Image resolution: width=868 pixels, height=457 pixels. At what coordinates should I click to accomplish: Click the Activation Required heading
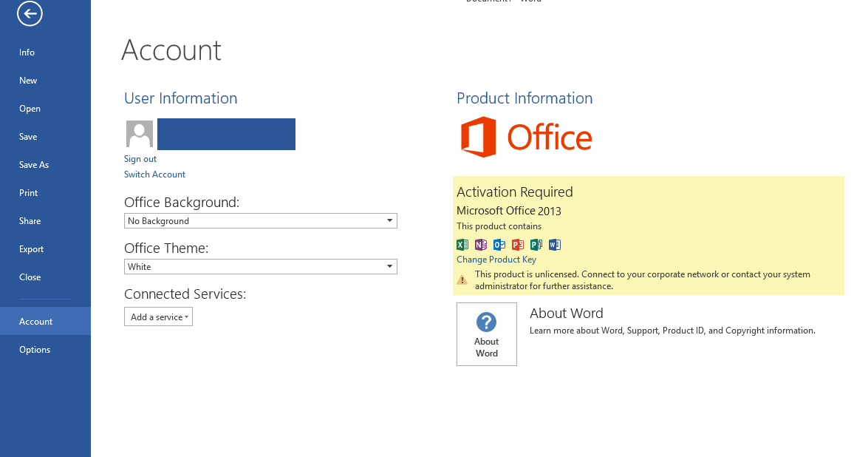click(x=514, y=192)
